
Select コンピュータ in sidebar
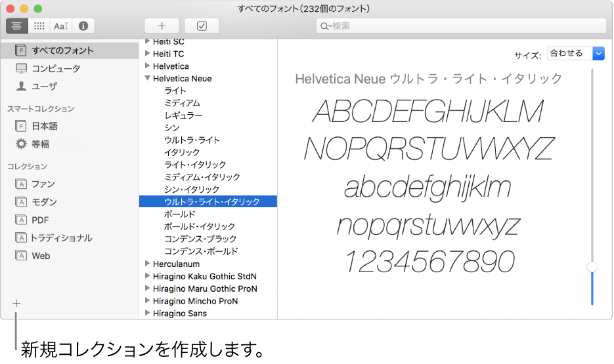coord(70,68)
